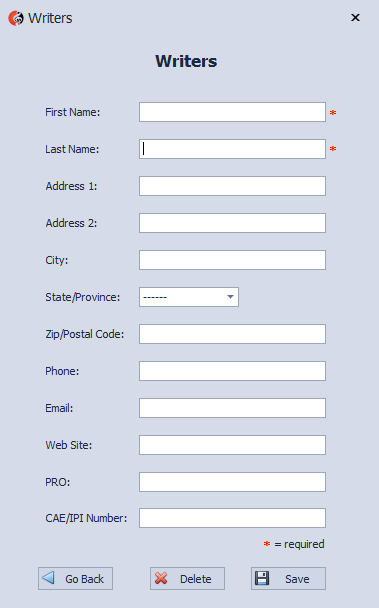The image size is (379, 608).
Task: Click the CAE/IPI Number field
Action: tap(232, 518)
